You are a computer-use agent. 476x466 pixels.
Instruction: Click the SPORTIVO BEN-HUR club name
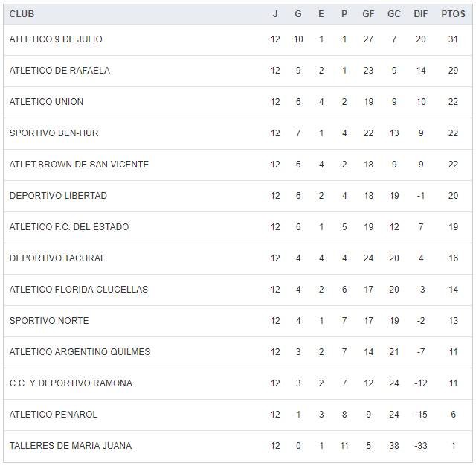click(54, 133)
